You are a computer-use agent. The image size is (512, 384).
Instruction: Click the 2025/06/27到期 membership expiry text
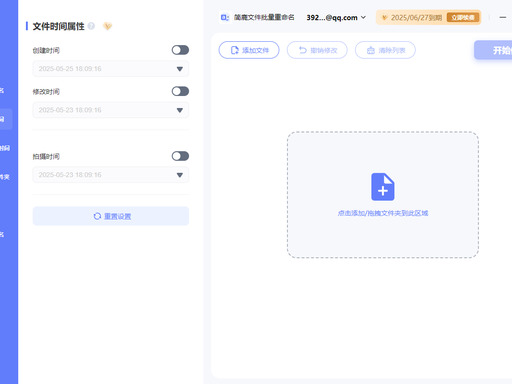click(416, 18)
